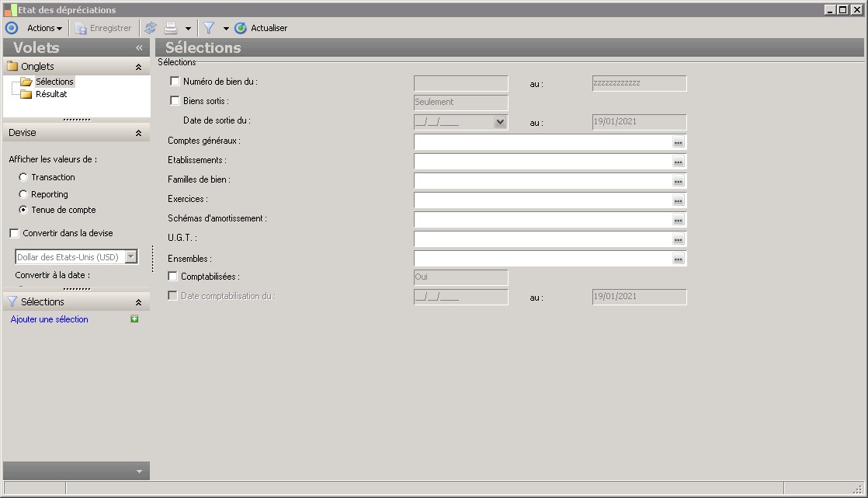Screen dimensions: 868x498
Task: Select the Reporting radio button
Action: [23, 194]
